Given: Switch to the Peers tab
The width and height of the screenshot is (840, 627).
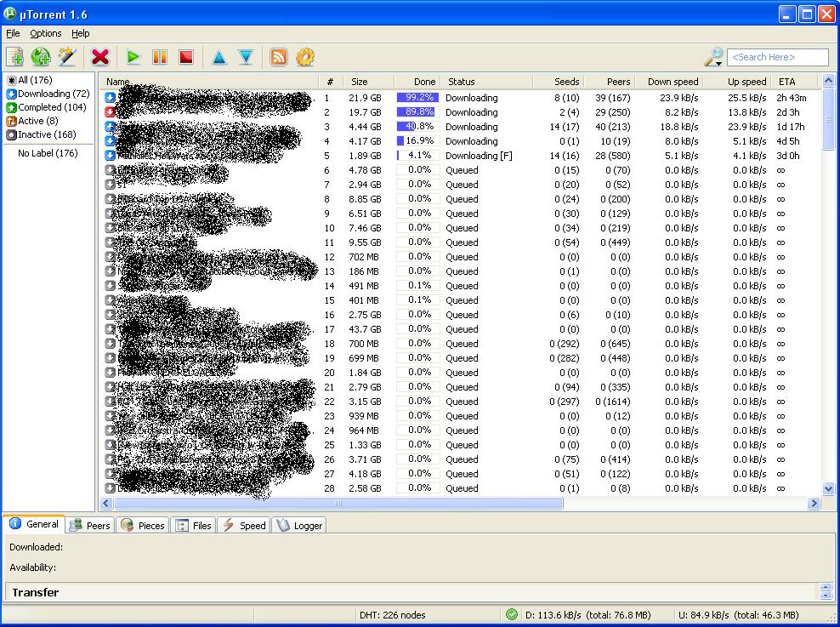Looking at the screenshot, I should pyautogui.click(x=90, y=525).
